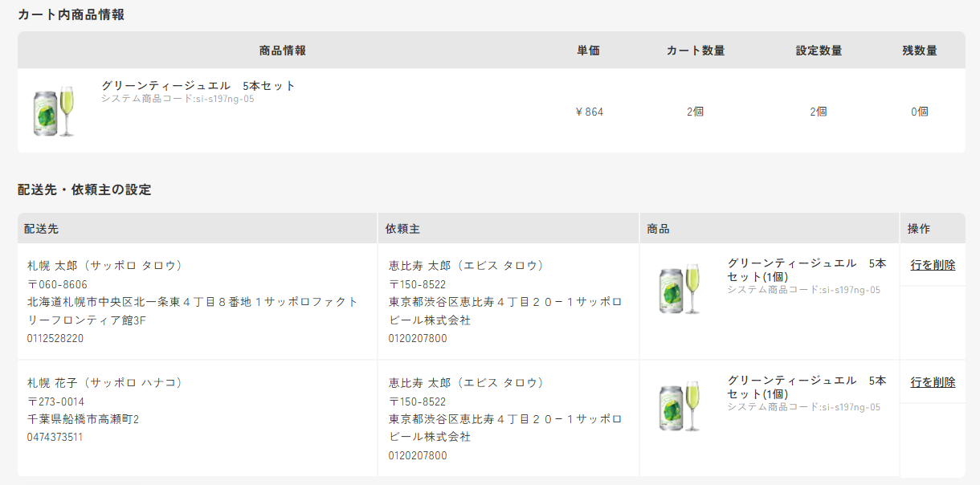
Task: Click the グリーンティージュエル product name in the cart info
Action: tap(198, 86)
